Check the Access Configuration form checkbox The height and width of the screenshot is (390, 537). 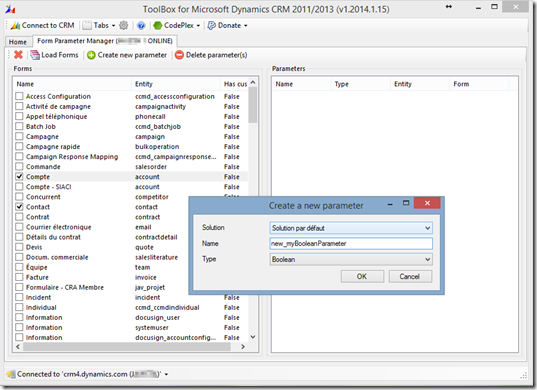click(20, 96)
